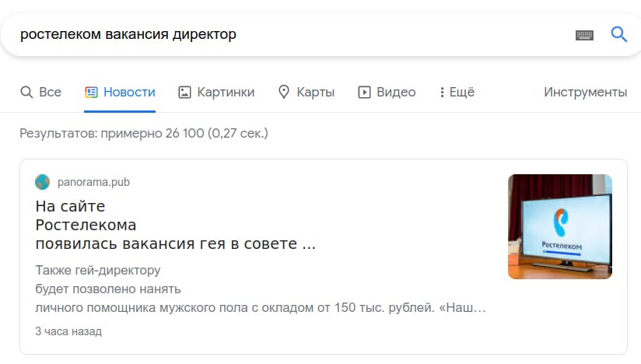Viewport: 641px width, 364px height.
Task: Click the panorama.pub globe favicon
Action: click(x=43, y=182)
